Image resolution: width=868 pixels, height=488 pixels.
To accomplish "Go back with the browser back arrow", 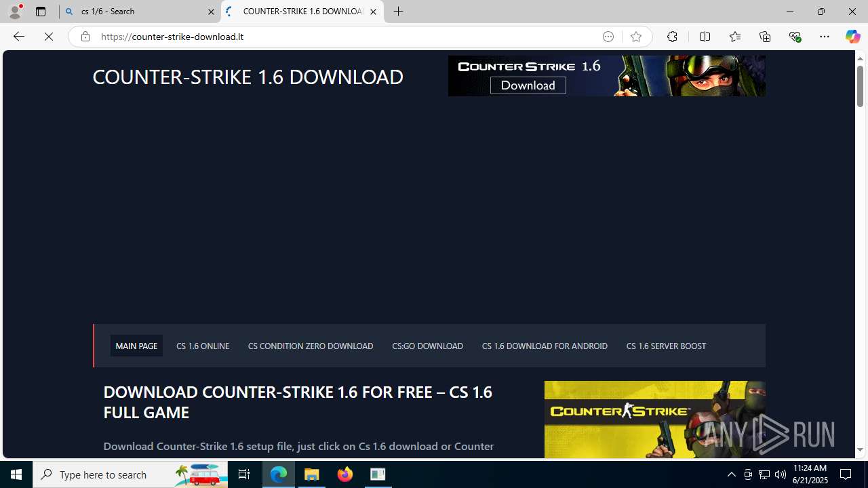I will click(18, 37).
